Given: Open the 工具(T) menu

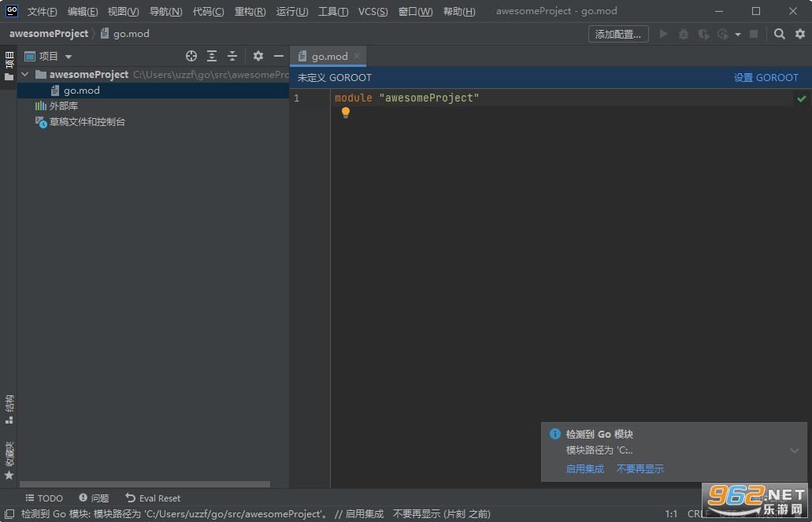Looking at the screenshot, I should click(x=333, y=11).
